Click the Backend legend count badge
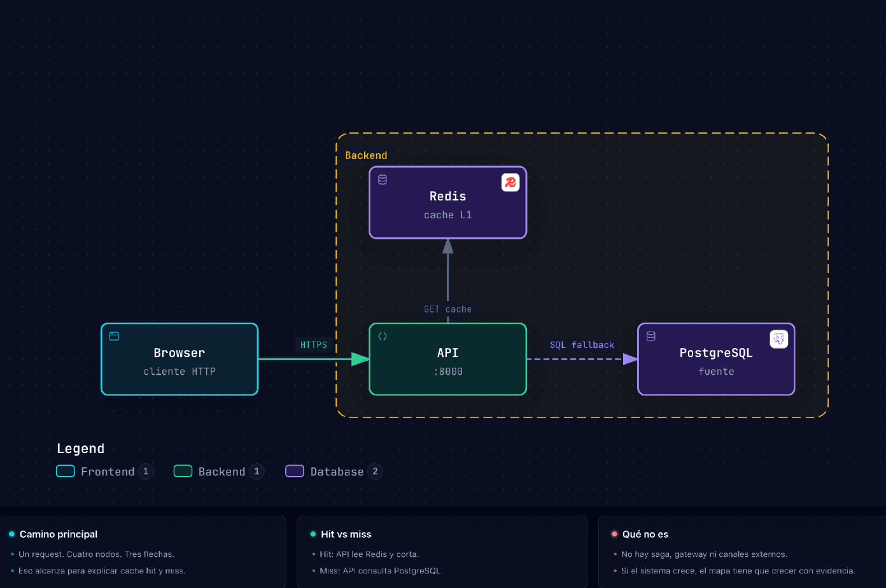This screenshot has width=886, height=588. click(257, 472)
